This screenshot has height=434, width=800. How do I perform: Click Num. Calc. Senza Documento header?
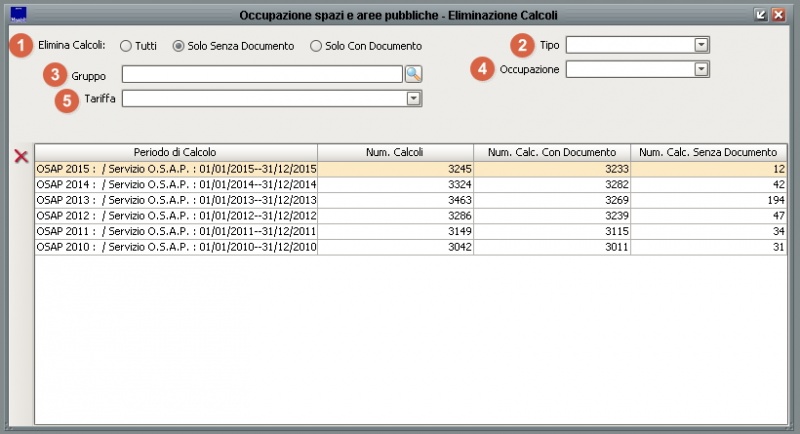pyautogui.click(x=709, y=152)
